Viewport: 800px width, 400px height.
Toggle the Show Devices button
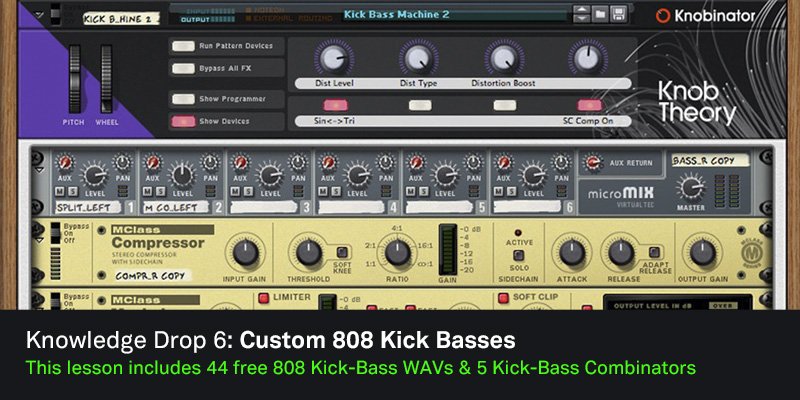tap(183, 121)
